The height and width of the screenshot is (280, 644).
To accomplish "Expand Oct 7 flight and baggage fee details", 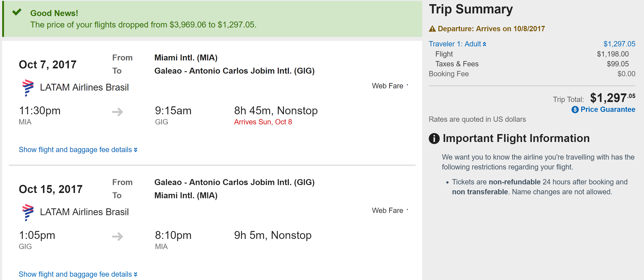I will (x=78, y=149).
